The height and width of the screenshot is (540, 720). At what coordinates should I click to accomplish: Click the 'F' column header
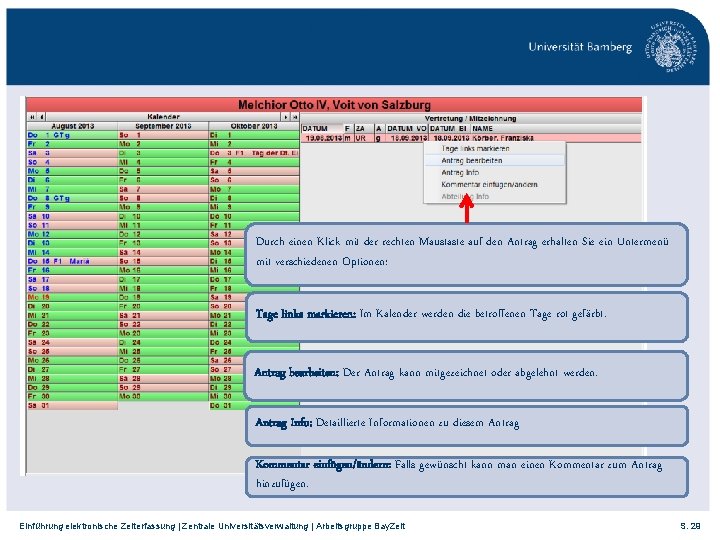pyautogui.click(x=348, y=129)
